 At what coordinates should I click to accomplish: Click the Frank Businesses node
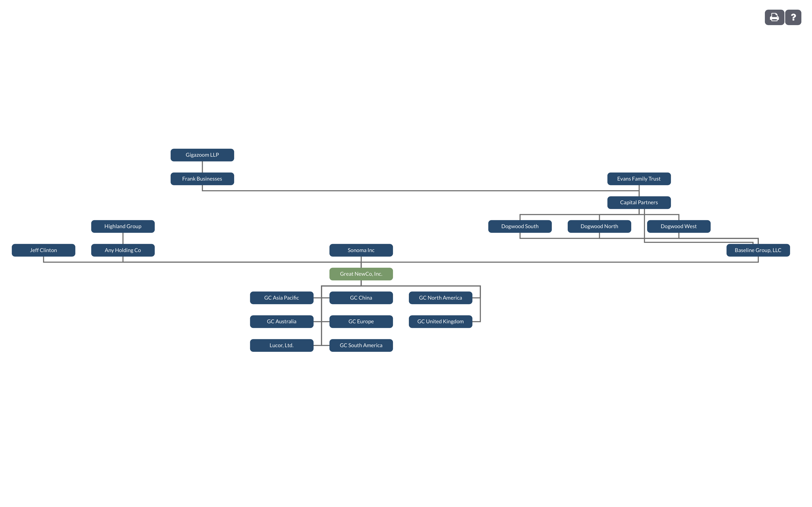click(203, 178)
